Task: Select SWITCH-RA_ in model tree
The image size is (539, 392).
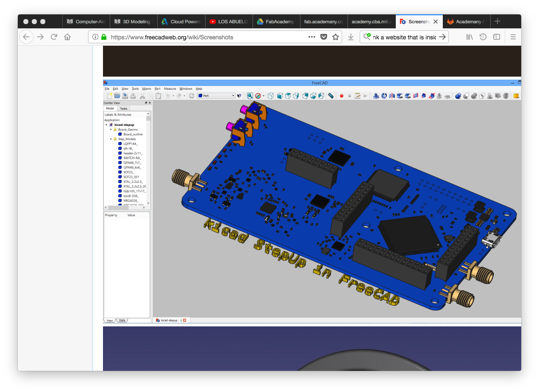Action: point(132,158)
